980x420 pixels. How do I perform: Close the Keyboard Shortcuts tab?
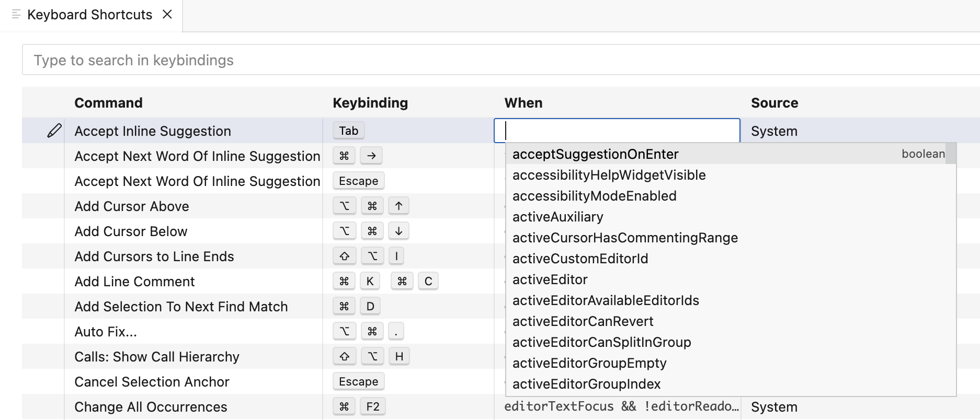(x=167, y=15)
